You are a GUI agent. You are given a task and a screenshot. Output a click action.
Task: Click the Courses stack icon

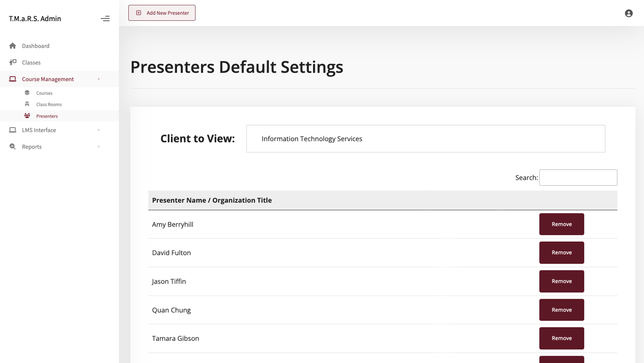pos(27,93)
